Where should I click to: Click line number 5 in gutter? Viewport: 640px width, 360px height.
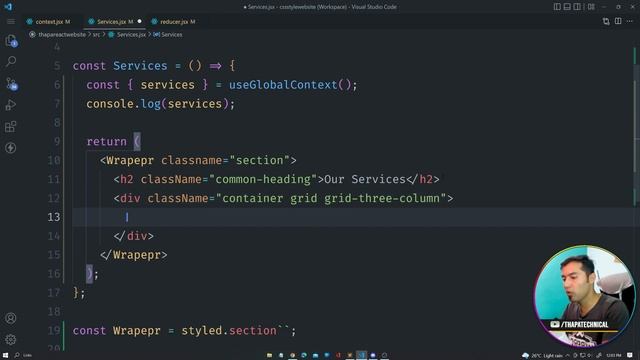click(x=57, y=66)
